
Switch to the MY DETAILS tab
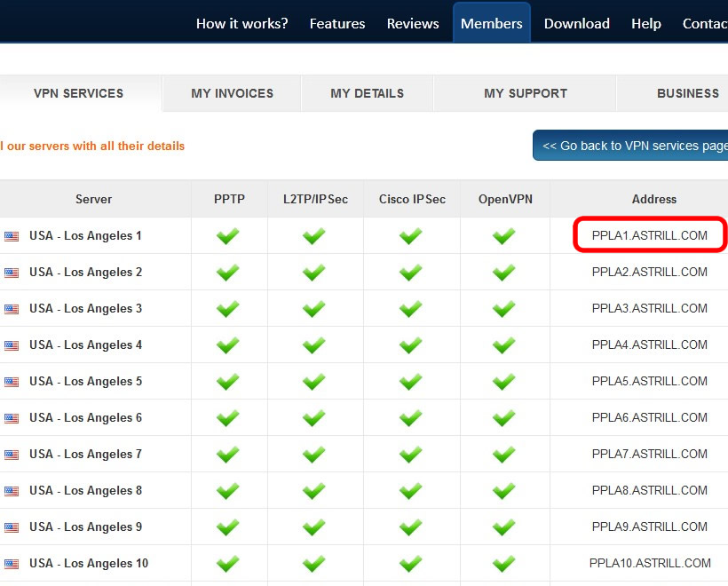(x=367, y=93)
